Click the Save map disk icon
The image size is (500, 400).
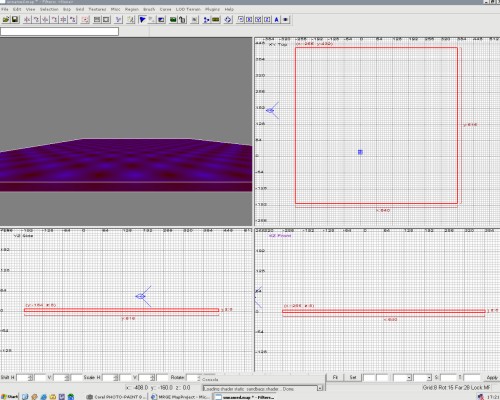15,19
